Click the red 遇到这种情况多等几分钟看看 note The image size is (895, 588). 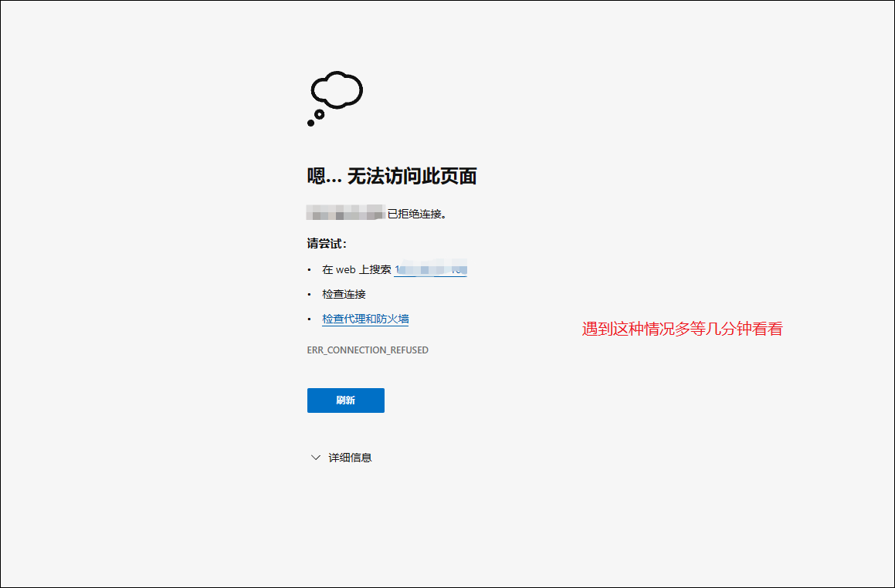pos(682,329)
